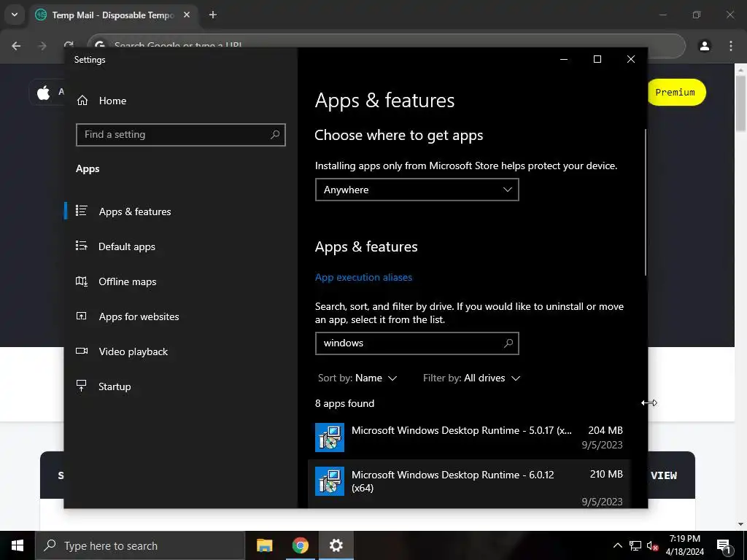Click magnifier icon in Find a setting
The image size is (747, 560).
pyautogui.click(x=275, y=135)
